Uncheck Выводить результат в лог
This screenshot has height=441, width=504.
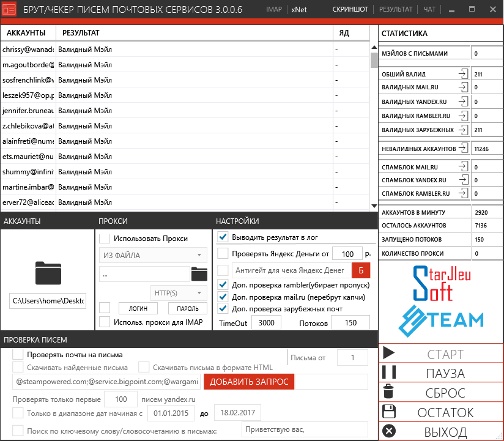click(x=223, y=237)
